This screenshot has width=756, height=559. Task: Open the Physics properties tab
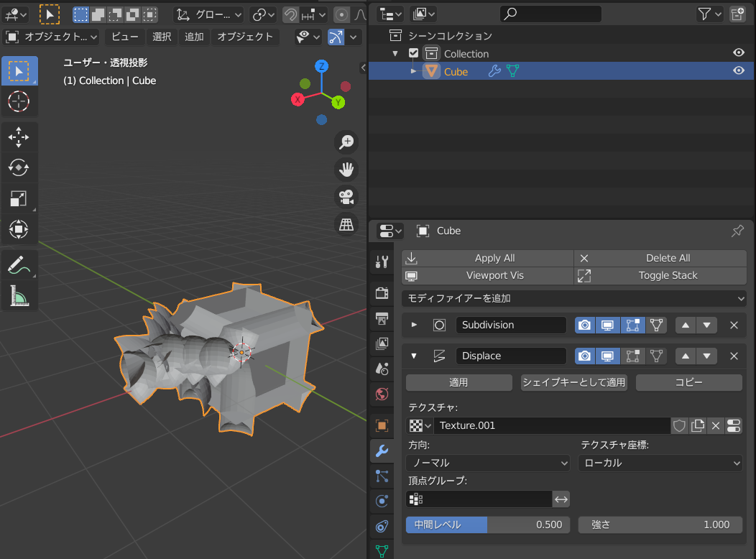382,502
